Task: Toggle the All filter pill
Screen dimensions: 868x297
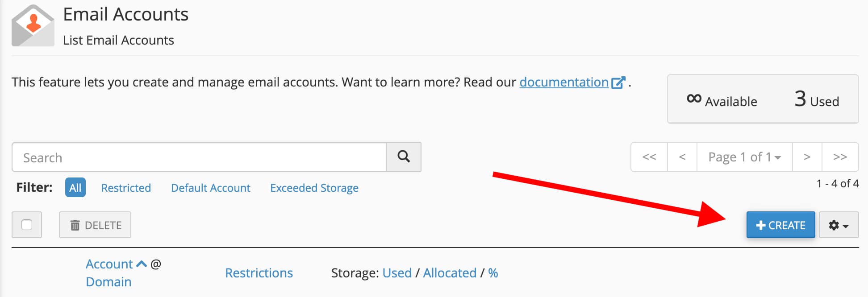Action: click(x=75, y=187)
